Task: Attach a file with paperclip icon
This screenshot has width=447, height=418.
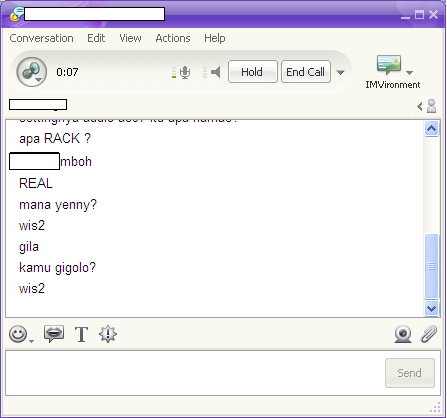Action: coord(429,334)
